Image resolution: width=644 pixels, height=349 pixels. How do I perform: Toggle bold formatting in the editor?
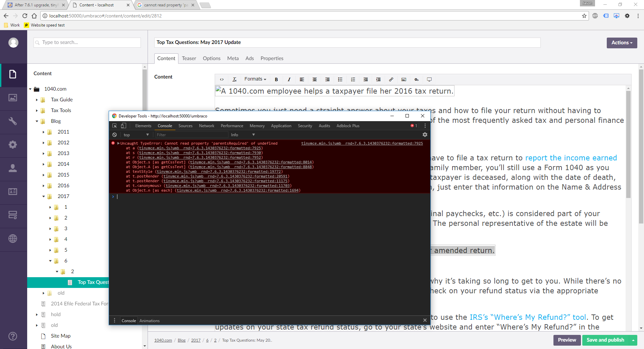(276, 80)
